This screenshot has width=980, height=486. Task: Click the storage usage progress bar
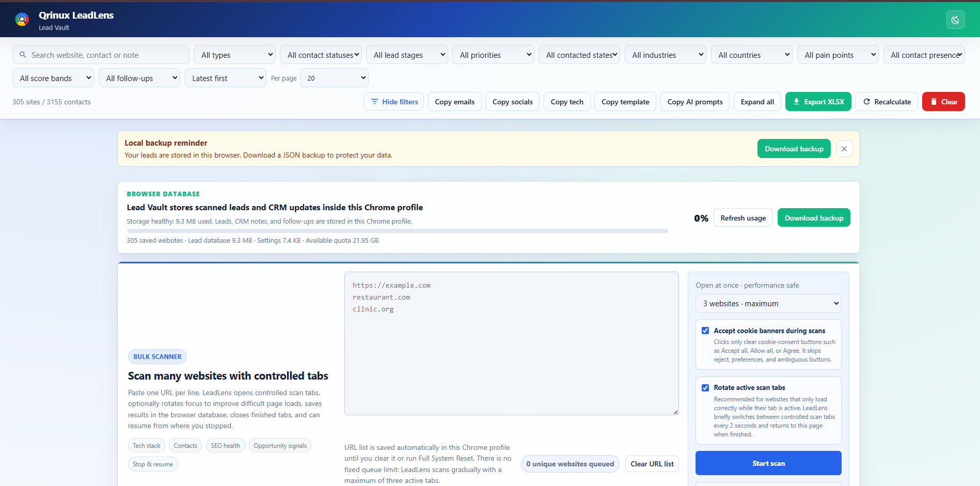point(397,231)
